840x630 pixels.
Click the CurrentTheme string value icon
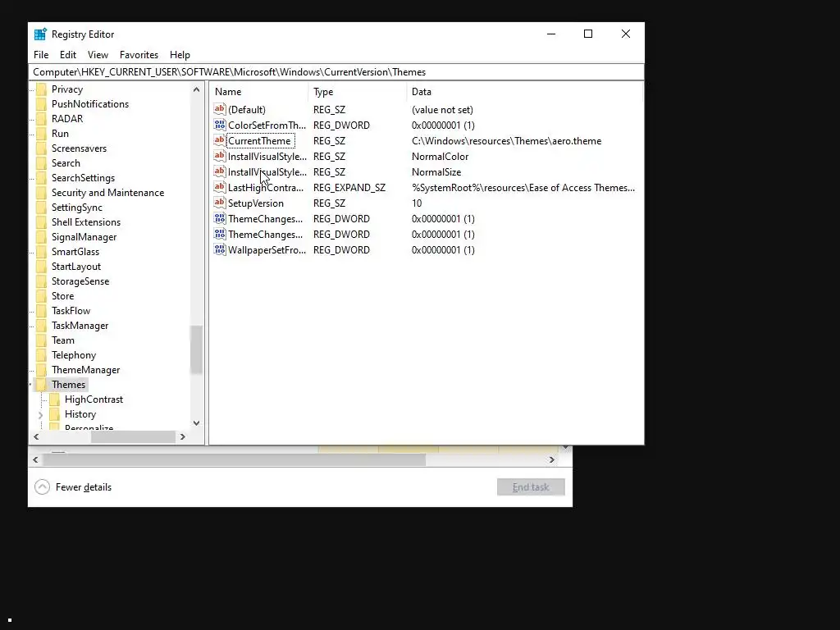click(x=220, y=140)
